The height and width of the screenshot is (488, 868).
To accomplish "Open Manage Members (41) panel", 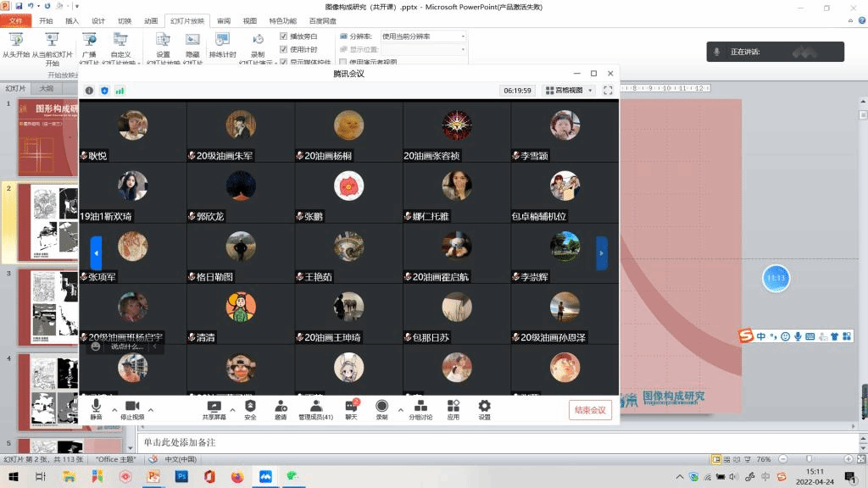I will pos(315,410).
